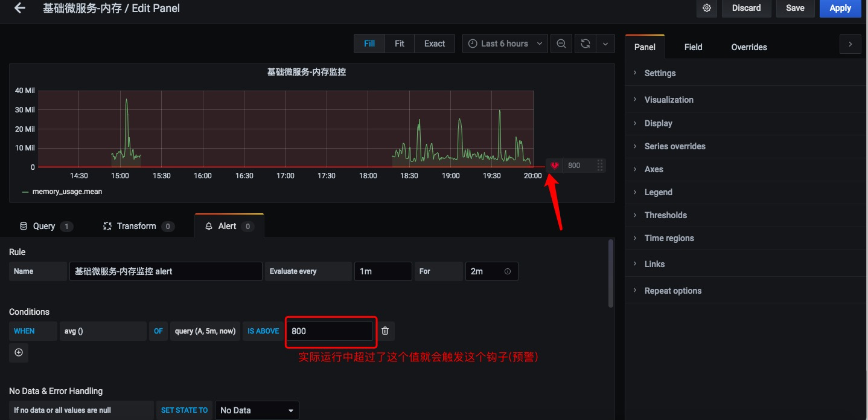The image size is (868, 420).
Task: Switch to Fit view mode
Action: click(399, 43)
